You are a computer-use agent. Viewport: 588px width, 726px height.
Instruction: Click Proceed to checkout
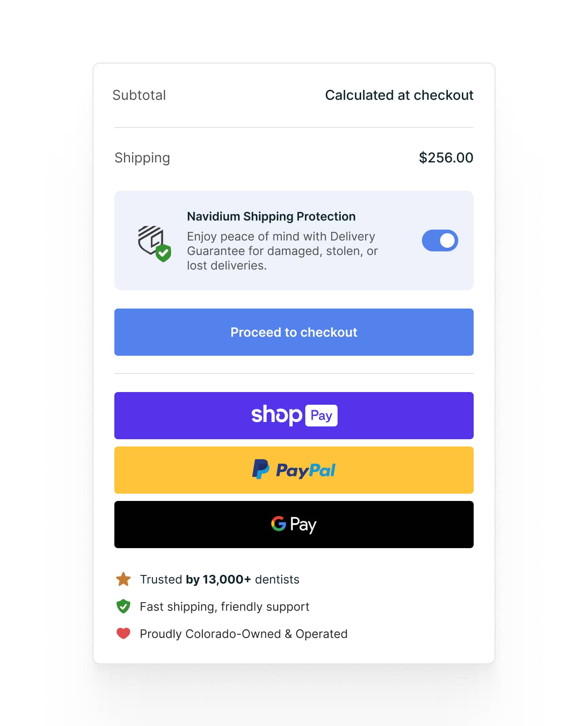pyautogui.click(x=294, y=332)
